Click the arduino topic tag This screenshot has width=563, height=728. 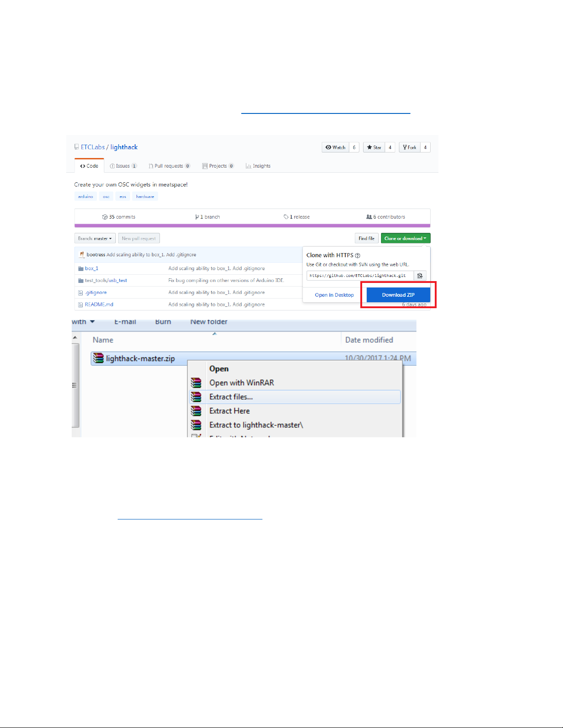click(x=85, y=197)
